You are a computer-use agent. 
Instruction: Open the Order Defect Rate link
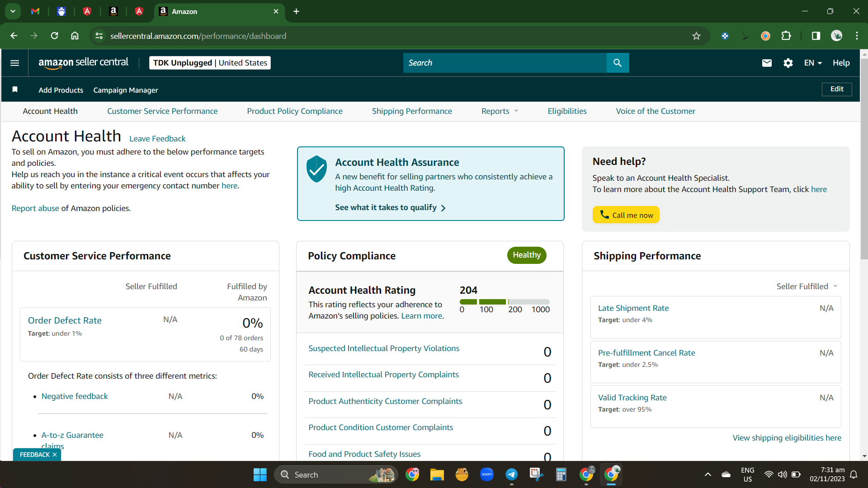point(65,320)
